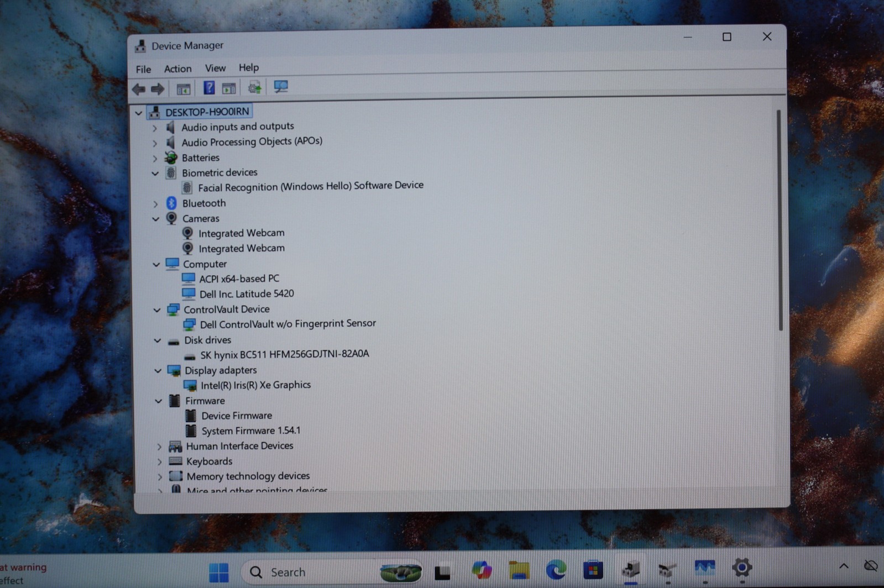Click the Intel Iris Xe Graphics adapter icon
Image resolution: width=884 pixels, height=588 pixels.
click(190, 385)
